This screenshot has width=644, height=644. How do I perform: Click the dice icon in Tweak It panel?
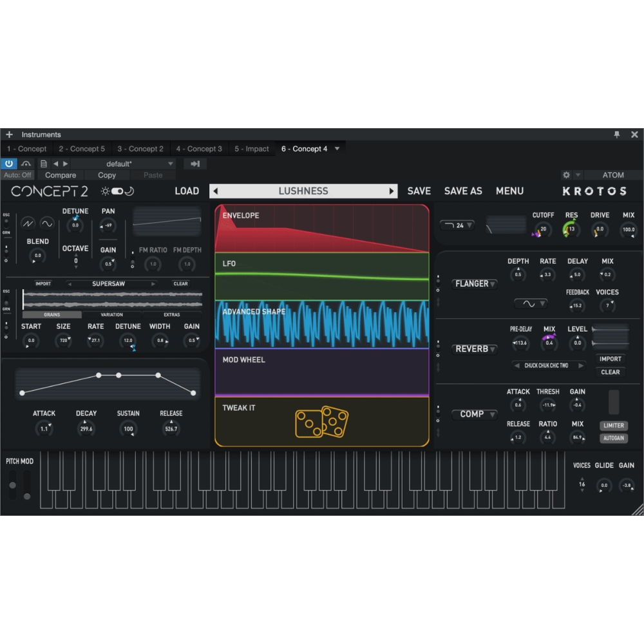click(322, 422)
